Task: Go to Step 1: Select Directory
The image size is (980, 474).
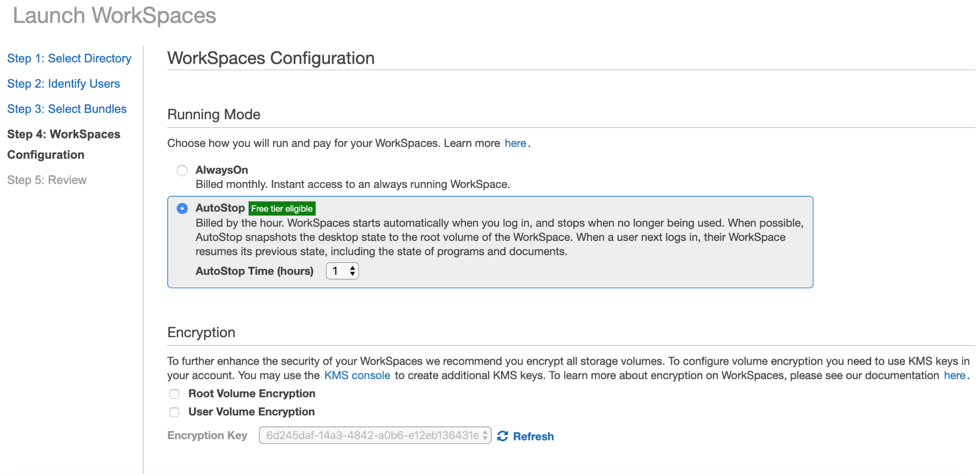Action: [69, 58]
